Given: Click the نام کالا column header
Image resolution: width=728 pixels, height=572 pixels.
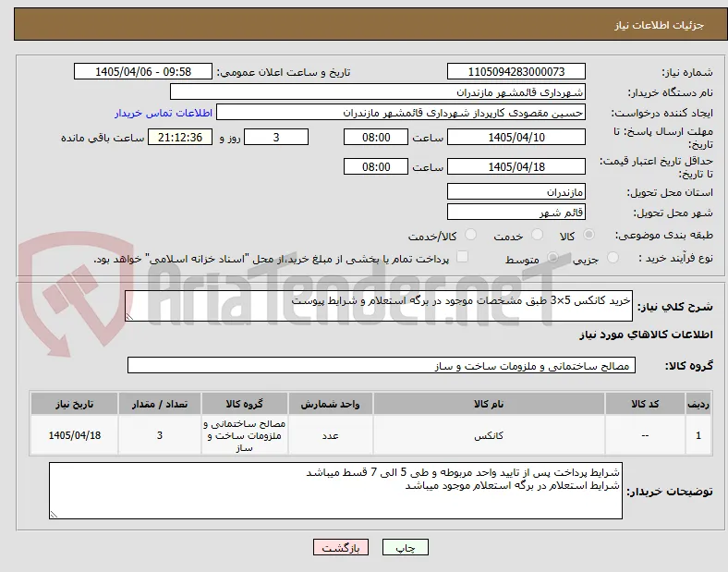Looking at the screenshot, I should (489, 404).
